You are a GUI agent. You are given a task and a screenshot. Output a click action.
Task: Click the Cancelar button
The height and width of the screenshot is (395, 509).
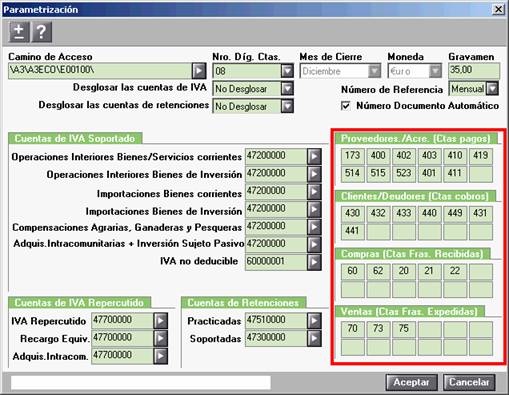pyautogui.click(x=469, y=382)
